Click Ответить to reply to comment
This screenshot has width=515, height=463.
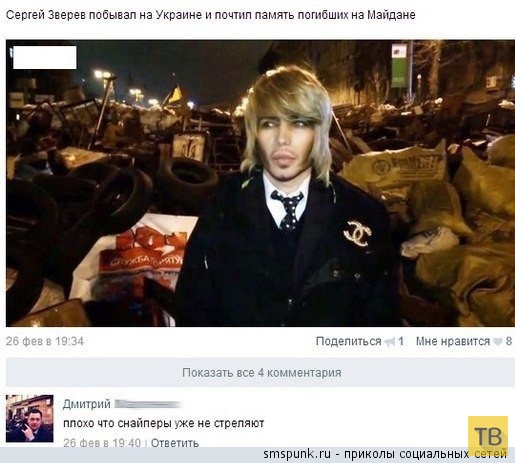pos(175,443)
